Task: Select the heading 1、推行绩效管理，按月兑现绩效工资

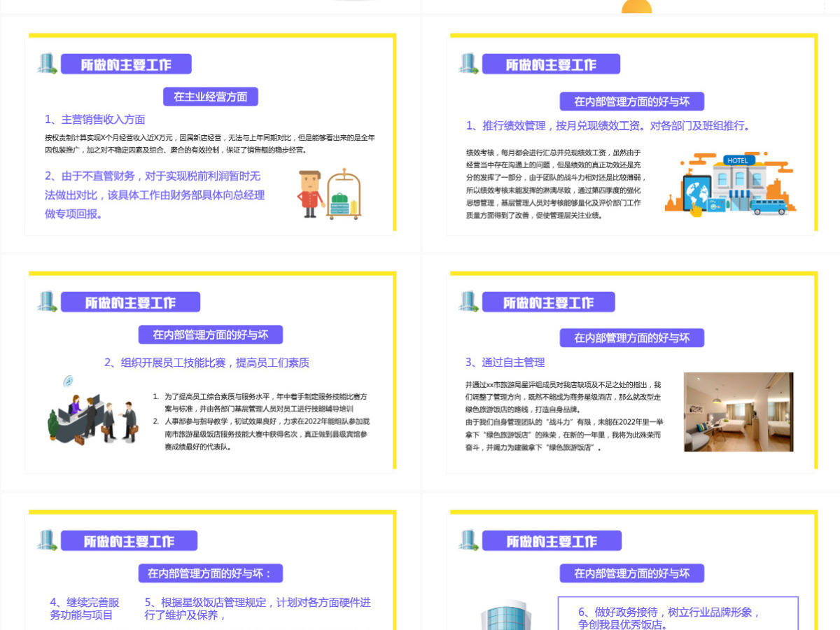Action: click(609, 126)
